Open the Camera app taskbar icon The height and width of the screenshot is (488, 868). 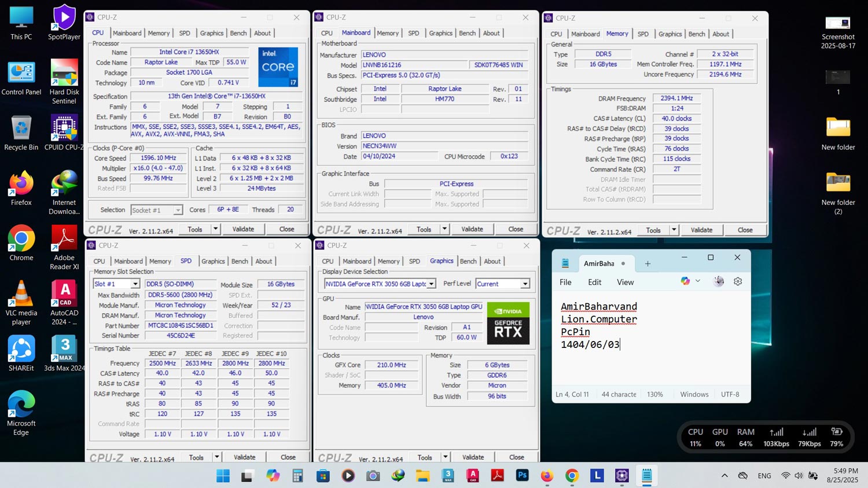(373, 476)
